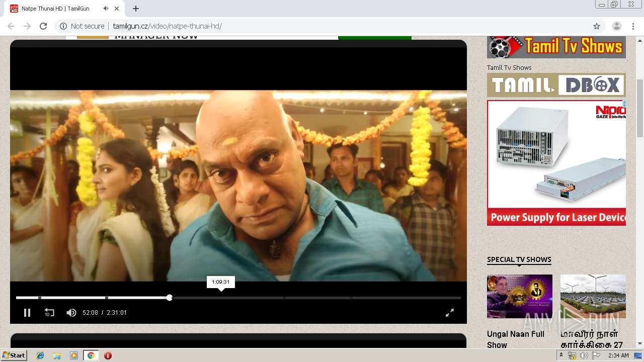Pause the video playback
644x362 pixels.
point(27,313)
